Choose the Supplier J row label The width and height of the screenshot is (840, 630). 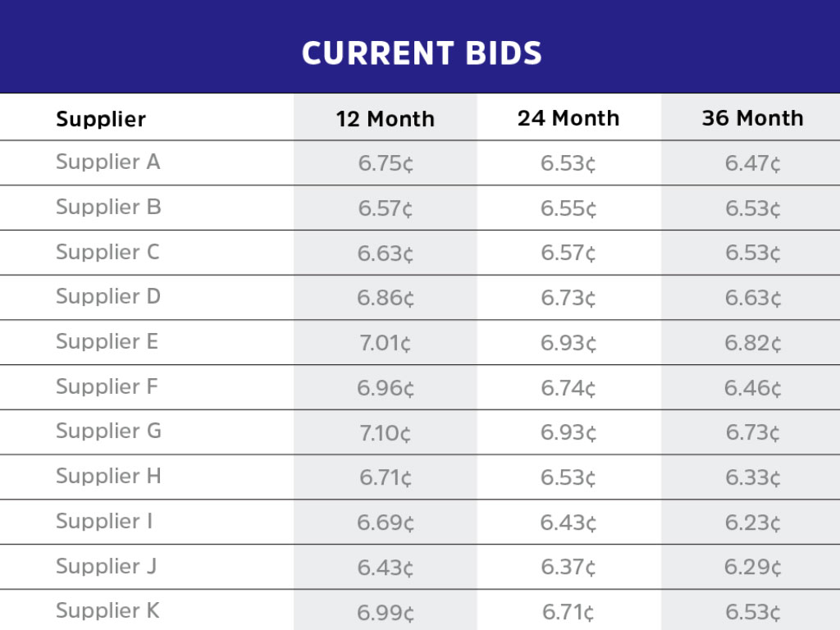click(106, 566)
